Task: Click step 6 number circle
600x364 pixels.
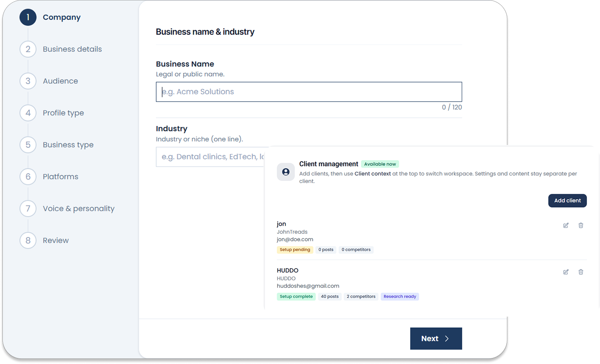Action: [x=28, y=176]
